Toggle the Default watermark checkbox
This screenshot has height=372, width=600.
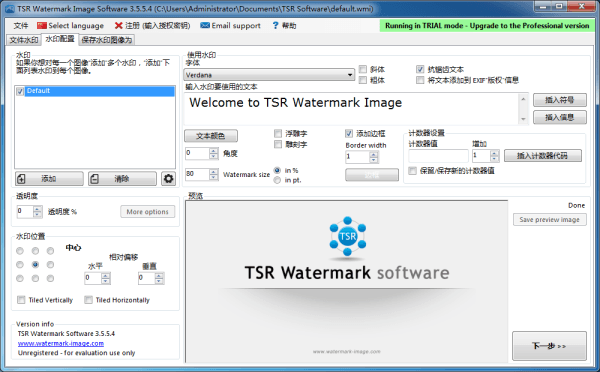(x=20, y=91)
